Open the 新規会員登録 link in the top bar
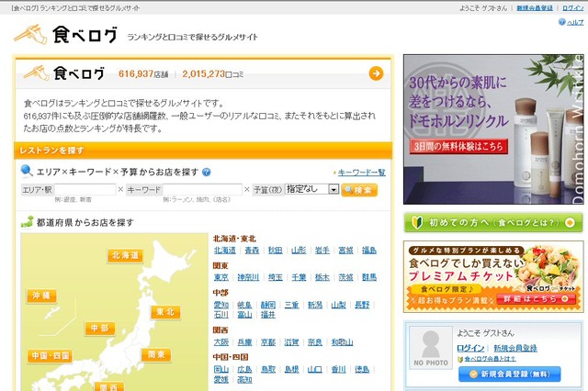The height and width of the screenshot is (391, 588). [x=535, y=8]
